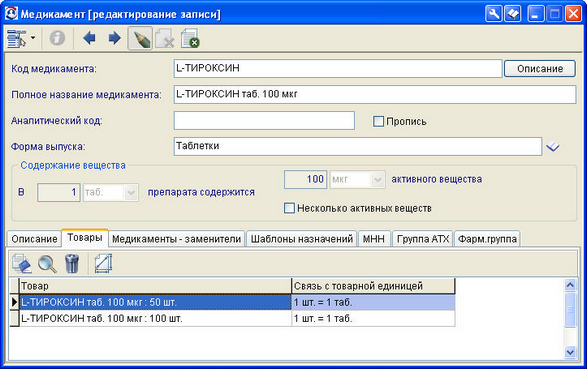Select the Товары tab
Image resolution: width=587 pixels, height=369 pixels.
click(85, 238)
